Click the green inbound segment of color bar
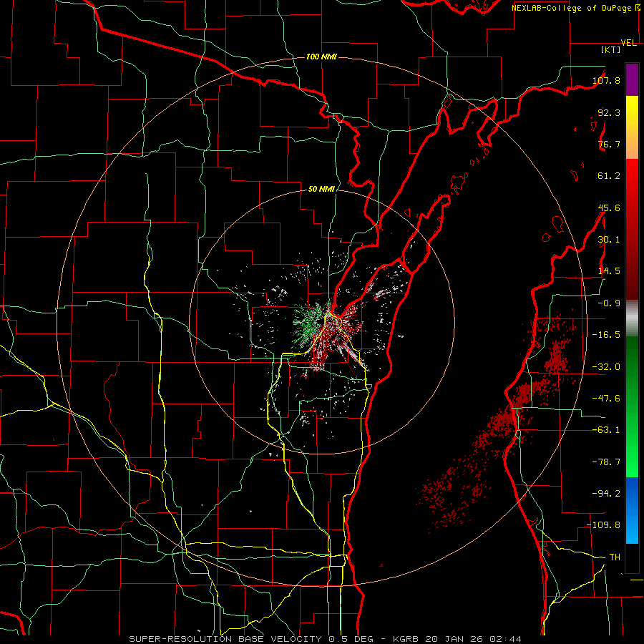 (x=632, y=406)
